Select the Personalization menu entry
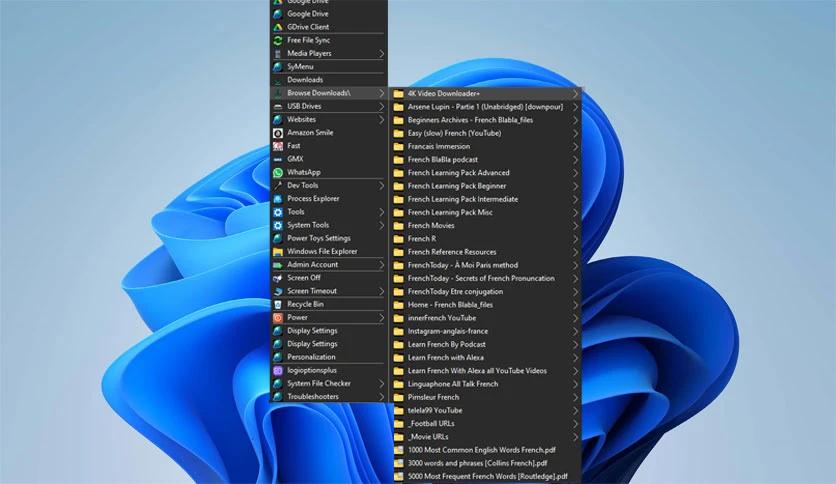This screenshot has height=484, width=836. (329, 357)
